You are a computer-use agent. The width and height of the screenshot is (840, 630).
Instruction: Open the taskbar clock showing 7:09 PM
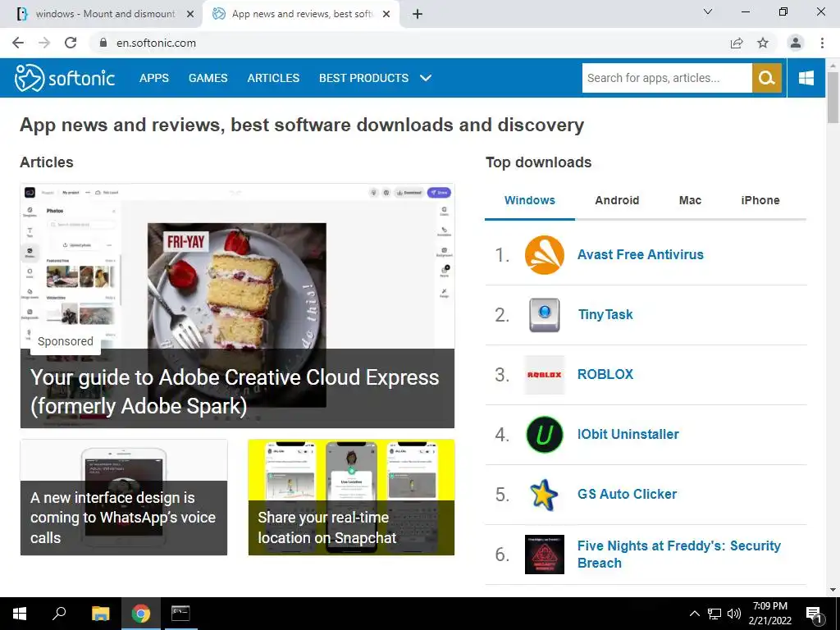click(769, 614)
